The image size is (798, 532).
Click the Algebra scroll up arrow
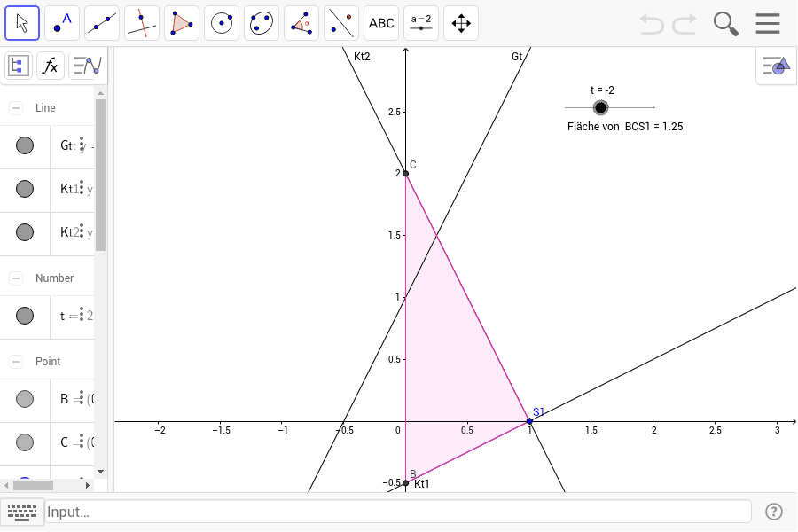point(100,93)
